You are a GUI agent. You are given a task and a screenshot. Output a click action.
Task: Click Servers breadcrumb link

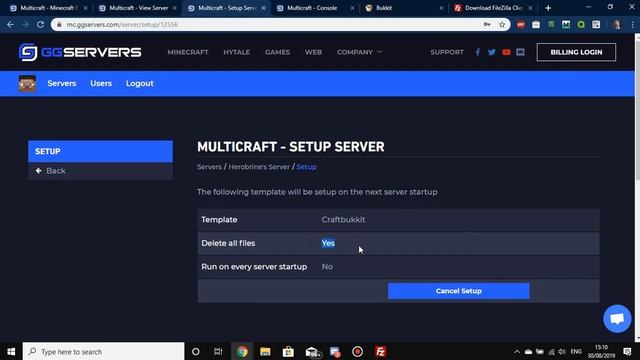tap(209, 167)
